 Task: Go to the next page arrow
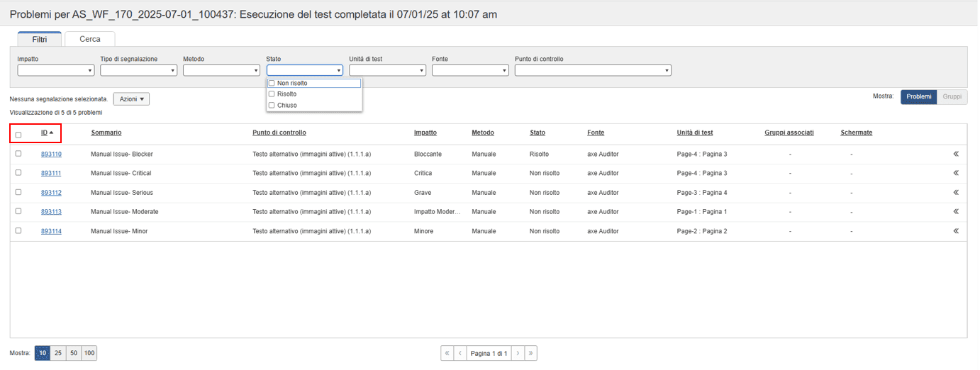518,353
